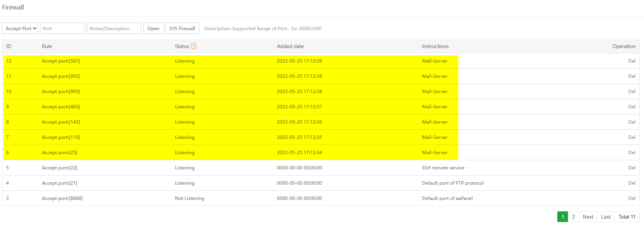Delete the aaPanel port 8888 rule
This screenshot has height=227, width=644.
tap(632, 198)
